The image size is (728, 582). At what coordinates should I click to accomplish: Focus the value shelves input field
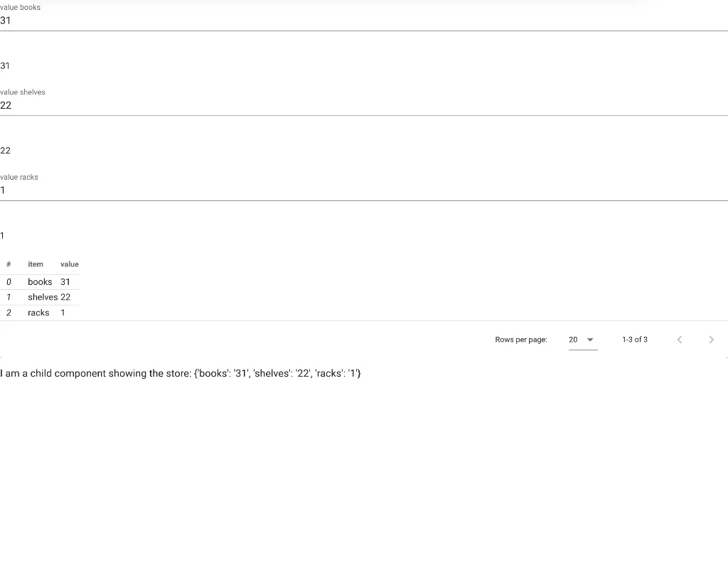[x=355, y=105]
